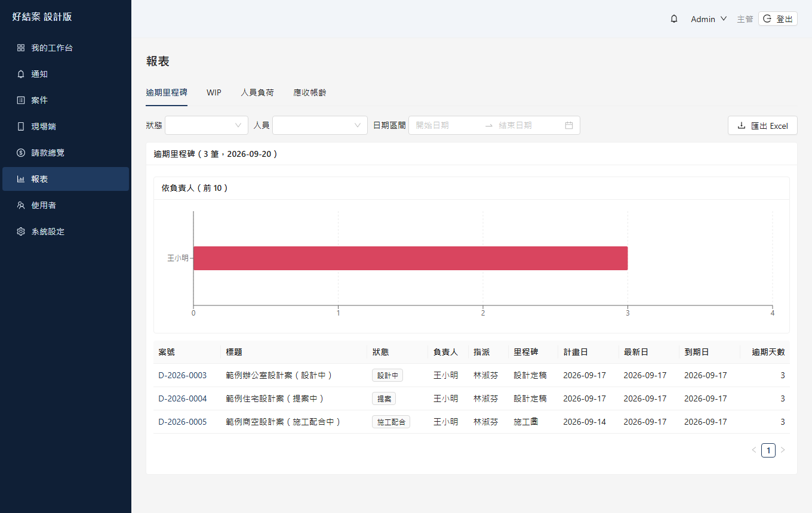Screen dimensions: 812x513
Task: Click the 案件 list icon in sidebar
Action: (x=21, y=100)
